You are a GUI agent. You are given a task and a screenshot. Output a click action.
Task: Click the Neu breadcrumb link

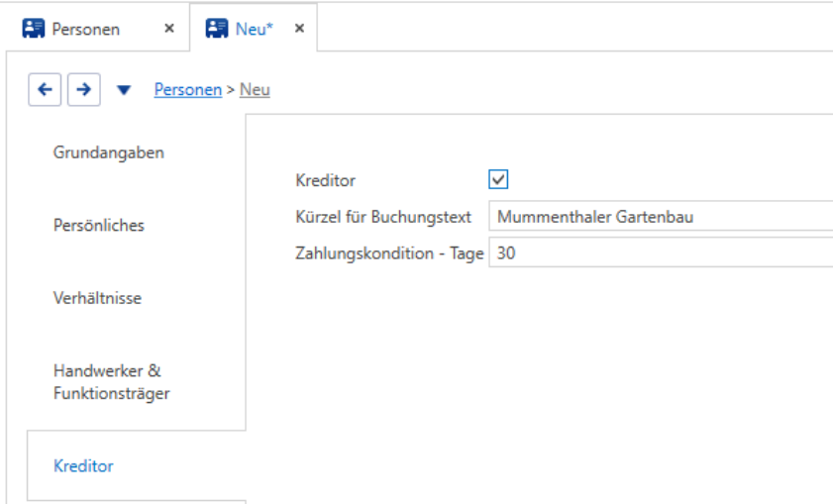pyautogui.click(x=255, y=89)
